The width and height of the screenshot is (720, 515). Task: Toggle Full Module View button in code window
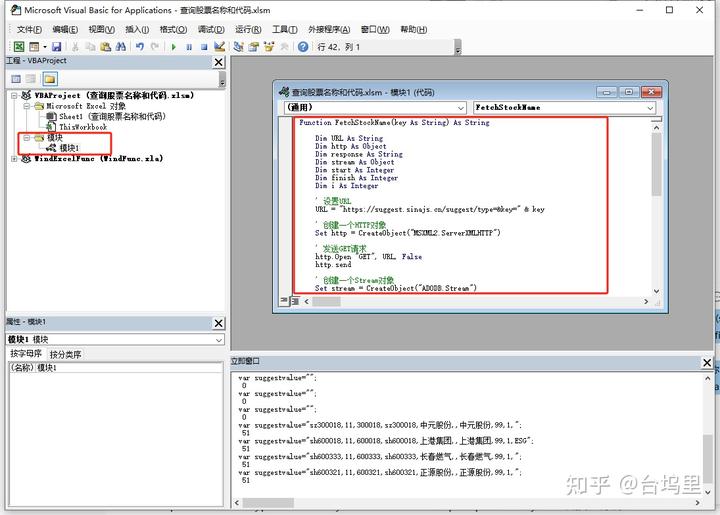point(295,301)
